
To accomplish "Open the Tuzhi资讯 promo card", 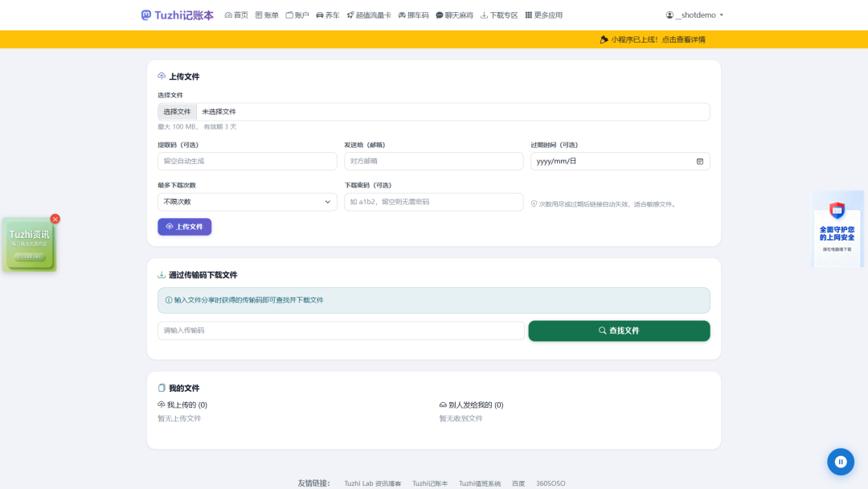I will 29,244.
